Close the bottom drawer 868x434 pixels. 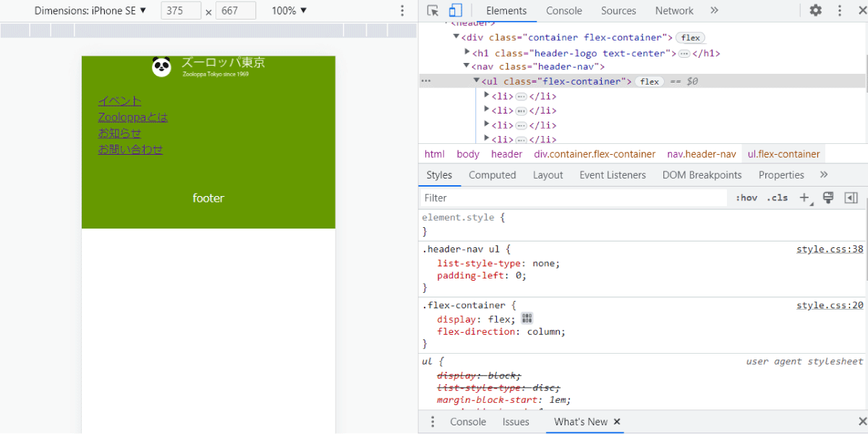pyautogui.click(x=862, y=422)
